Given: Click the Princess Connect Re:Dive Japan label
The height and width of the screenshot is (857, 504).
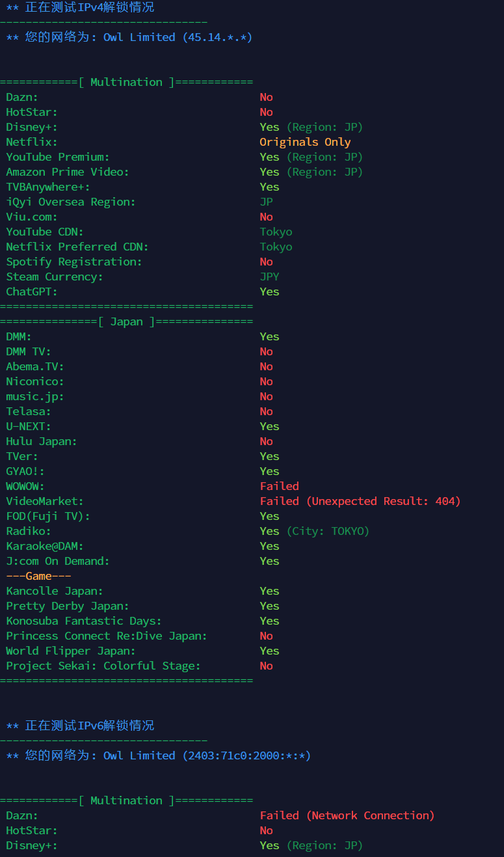Looking at the screenshot, I should [x=107, y=636].
